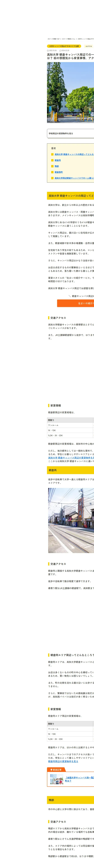This screenshot has width=94, height=868.
Task: Select the ワンルーム row in the 朝倉駅周辺 rent table
Action: tap(70, 425)
